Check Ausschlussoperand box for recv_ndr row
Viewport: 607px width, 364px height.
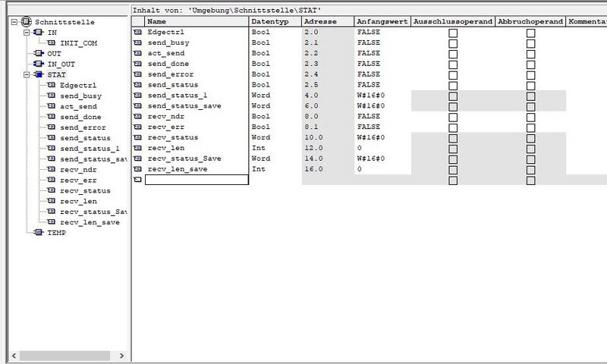point(453,117)
